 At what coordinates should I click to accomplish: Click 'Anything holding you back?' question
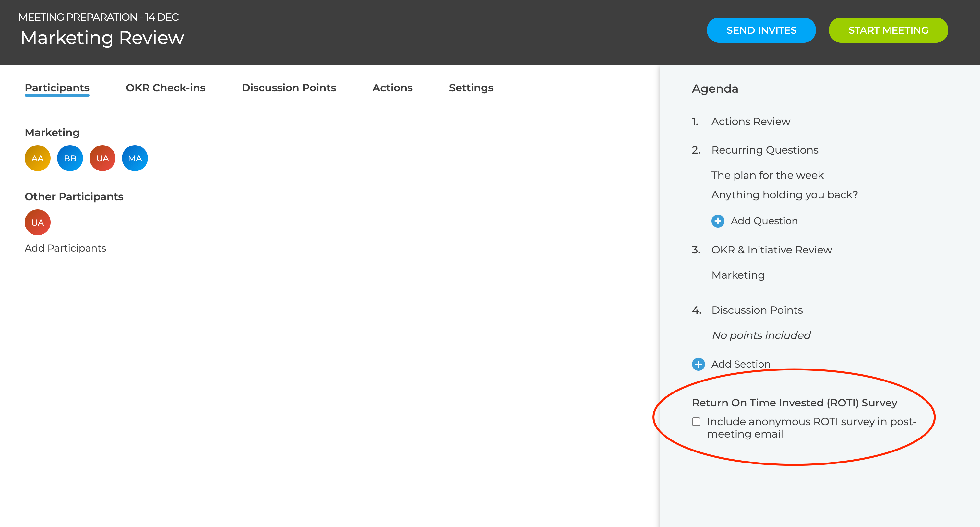click(784, 195)
